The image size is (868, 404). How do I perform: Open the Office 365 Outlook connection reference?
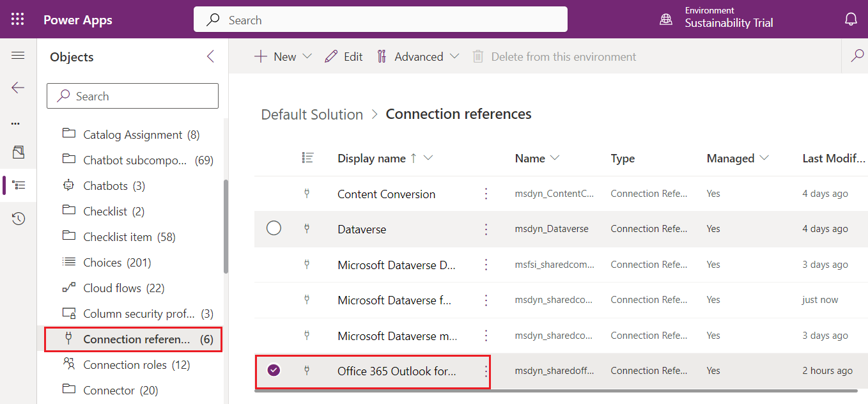(397, 371)
